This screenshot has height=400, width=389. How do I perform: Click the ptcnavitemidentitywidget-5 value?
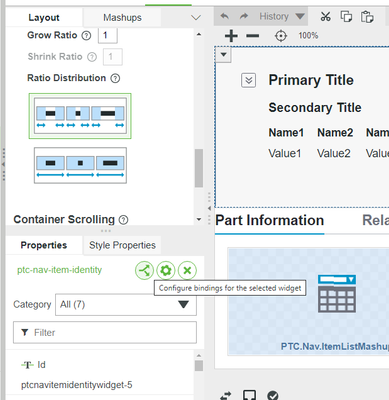click(77, 385)
